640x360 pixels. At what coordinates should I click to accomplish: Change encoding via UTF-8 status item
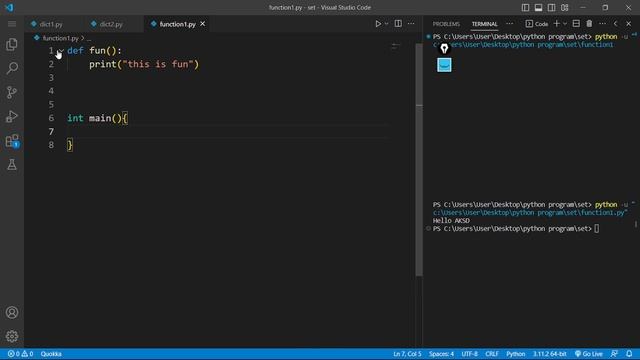coord(469,354)
